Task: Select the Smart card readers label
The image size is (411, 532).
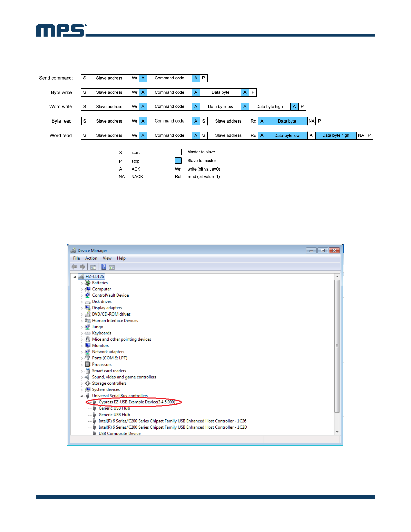Action: [x=109, y=371]
